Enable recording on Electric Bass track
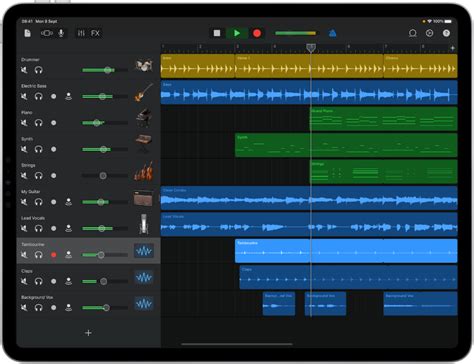Image resolution: width=474 pixels, height=364 pixels. click(54, 96)
